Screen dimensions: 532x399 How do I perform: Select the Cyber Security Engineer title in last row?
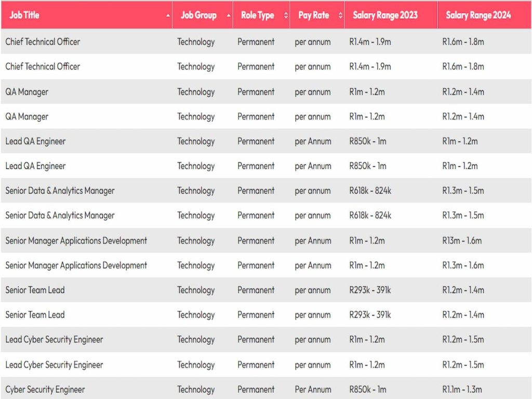coord(45,390)
